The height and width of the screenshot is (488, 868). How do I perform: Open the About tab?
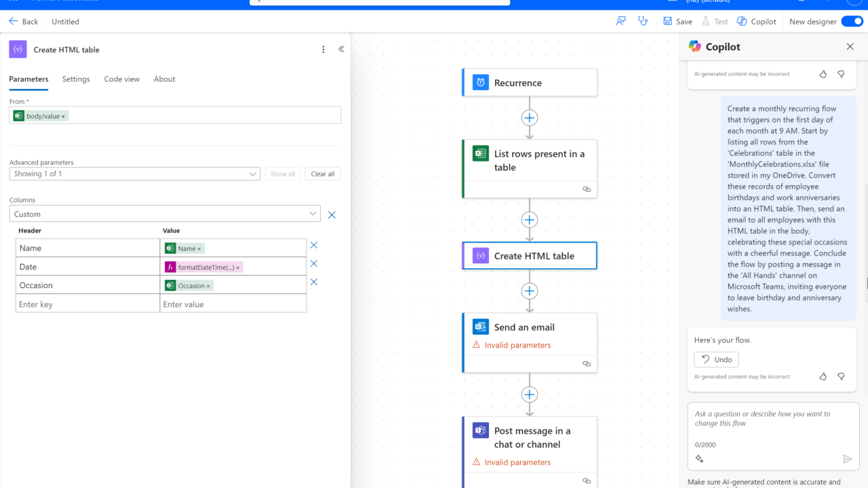pyautogui.click(x=165, y=79)
